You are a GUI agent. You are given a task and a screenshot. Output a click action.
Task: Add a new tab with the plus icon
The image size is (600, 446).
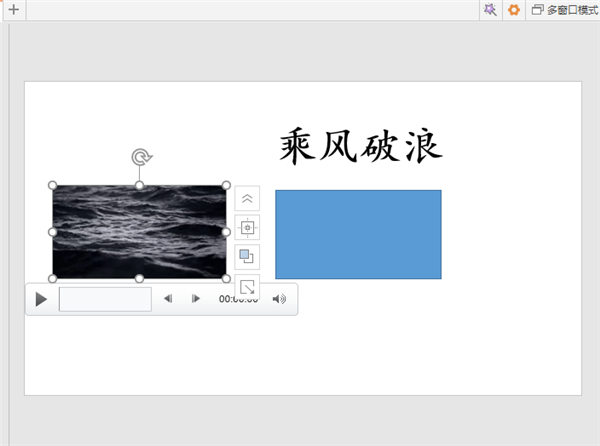pos(14,9)
